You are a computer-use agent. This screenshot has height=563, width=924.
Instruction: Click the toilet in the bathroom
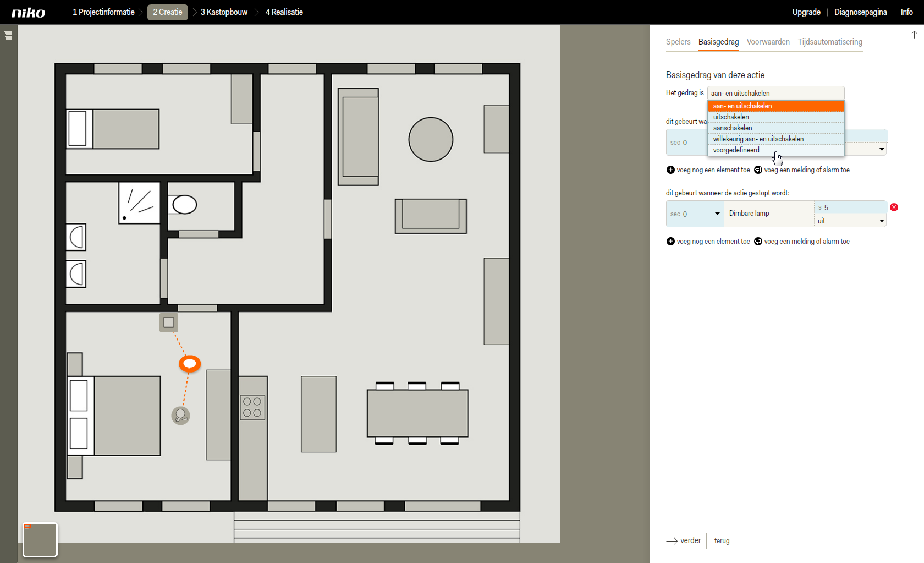(183, 205)
